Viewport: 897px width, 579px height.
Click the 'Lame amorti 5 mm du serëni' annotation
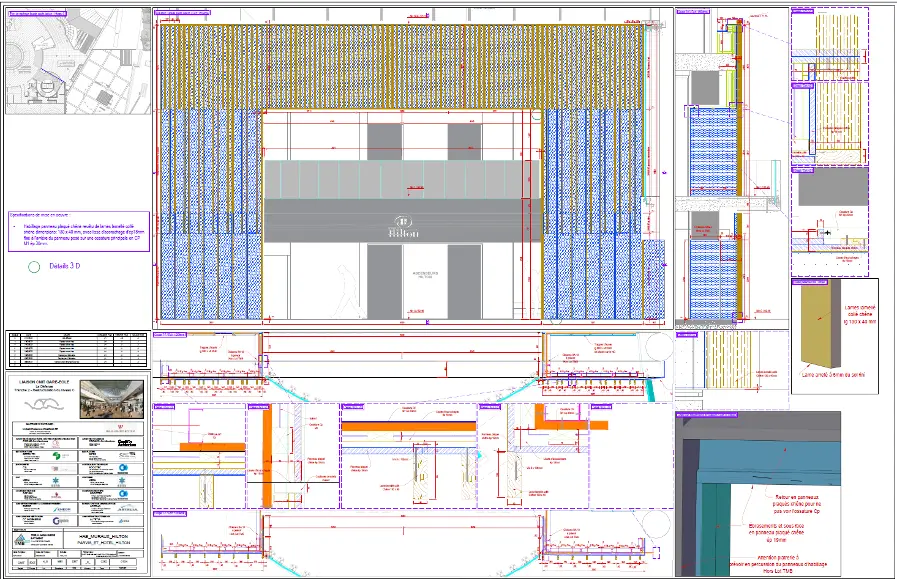pyautogui.click(x=833, y=375)
